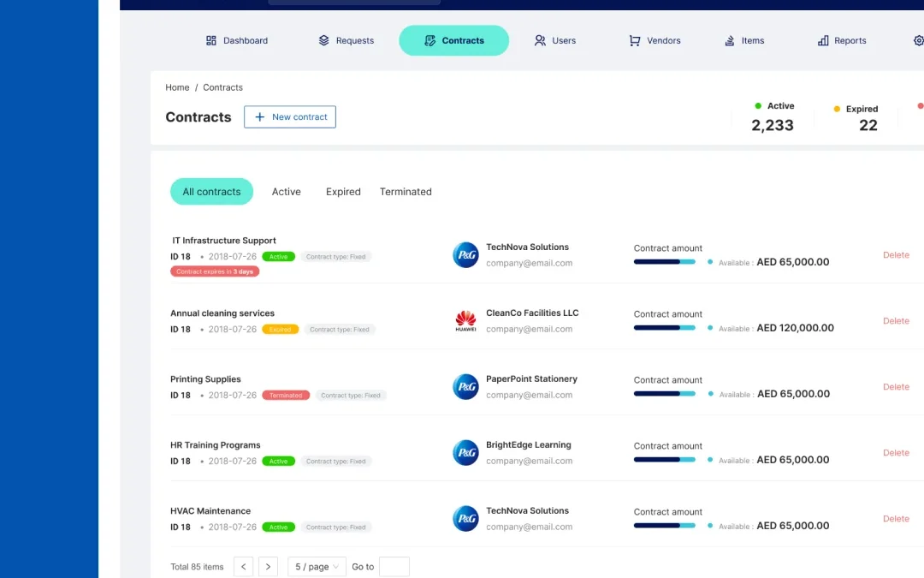Click the New contract button
The image size is (924, 578).
(x=290, y=116)
